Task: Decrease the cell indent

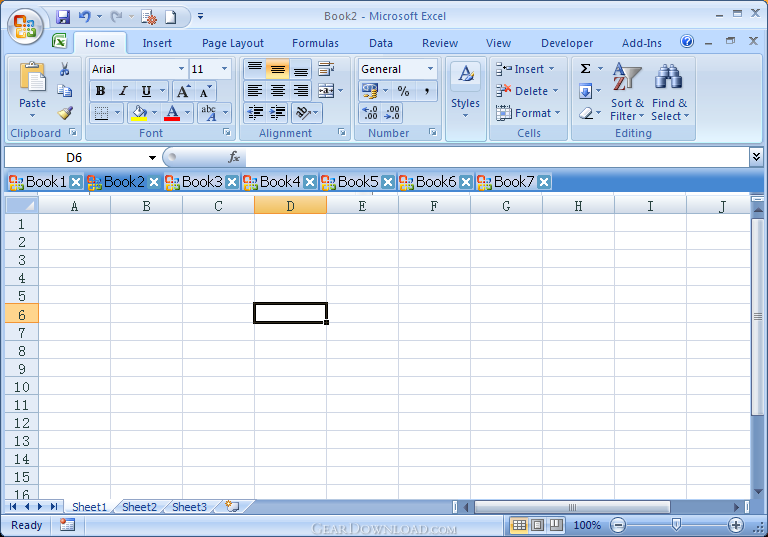Action: point(255,113)
